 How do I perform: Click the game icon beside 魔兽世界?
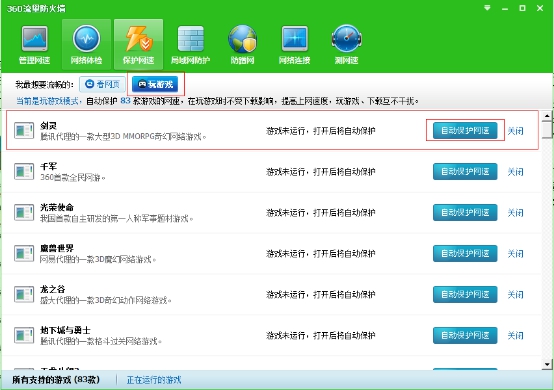pos(24,253)
